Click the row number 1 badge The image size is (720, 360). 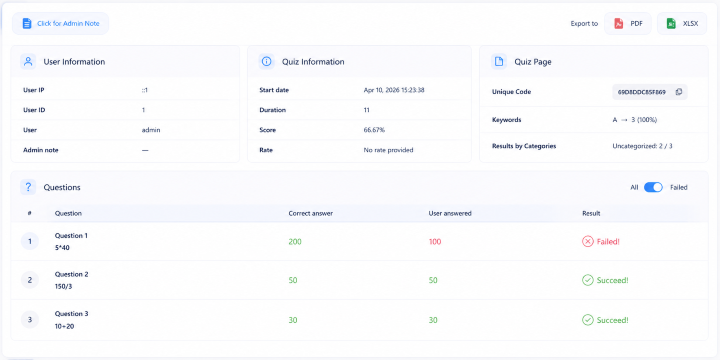point(30,242)
